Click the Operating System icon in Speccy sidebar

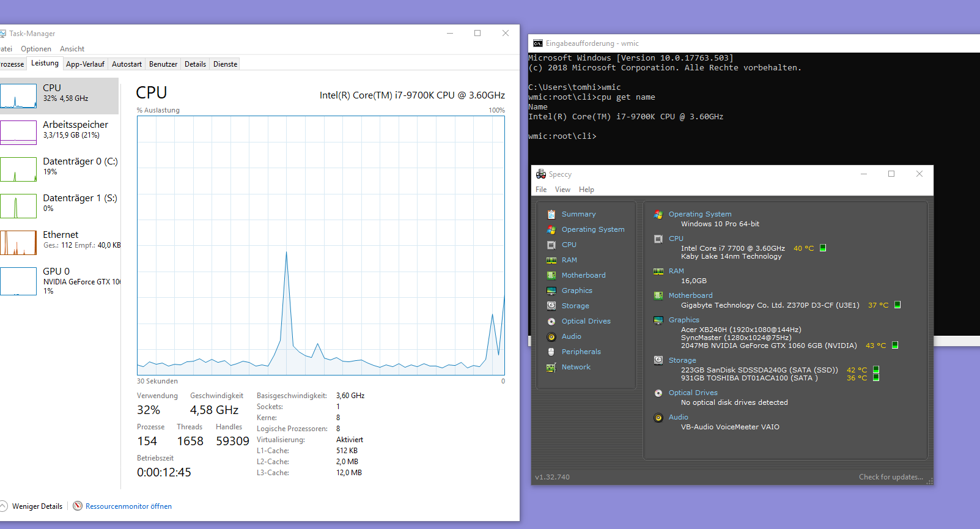point(551,229)
